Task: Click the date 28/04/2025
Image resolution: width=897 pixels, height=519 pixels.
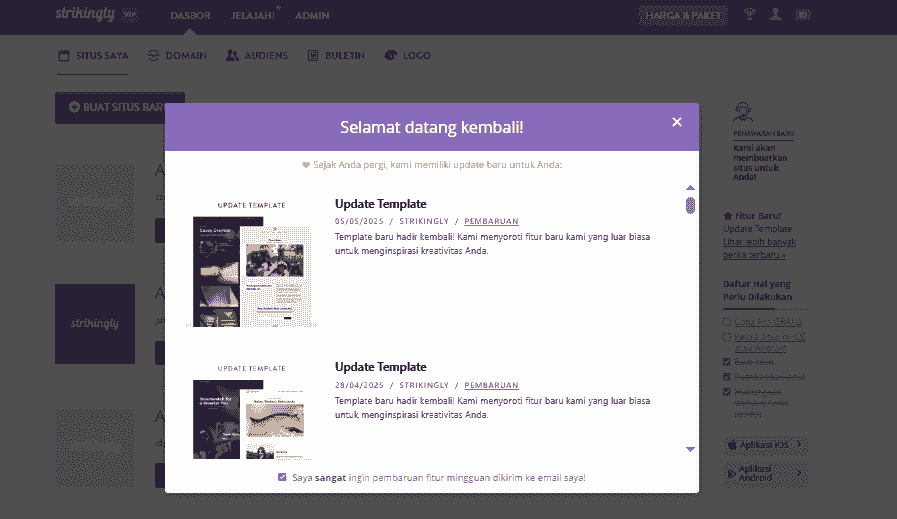Action: point(359,385)
